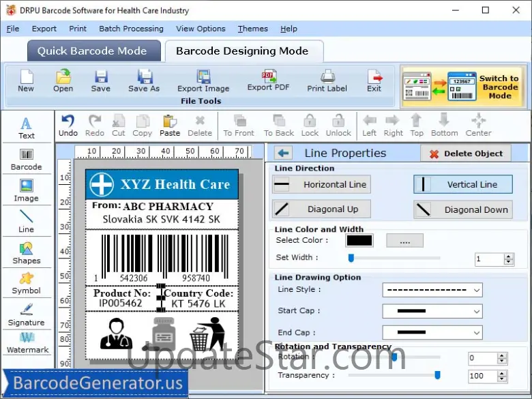Image resolution: width=532 pixels, height=399 pixels.
Task: Send object To Back
Action: click(279, 125)
